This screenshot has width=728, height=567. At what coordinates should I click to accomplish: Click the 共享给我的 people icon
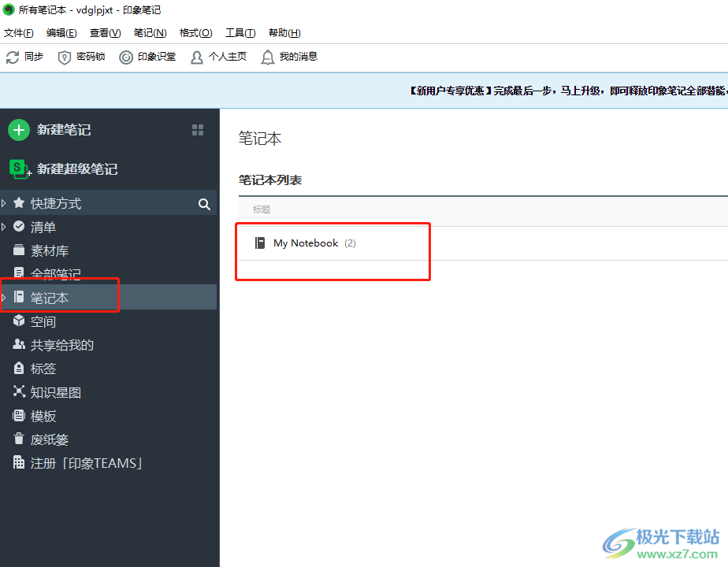click(19, 344)
